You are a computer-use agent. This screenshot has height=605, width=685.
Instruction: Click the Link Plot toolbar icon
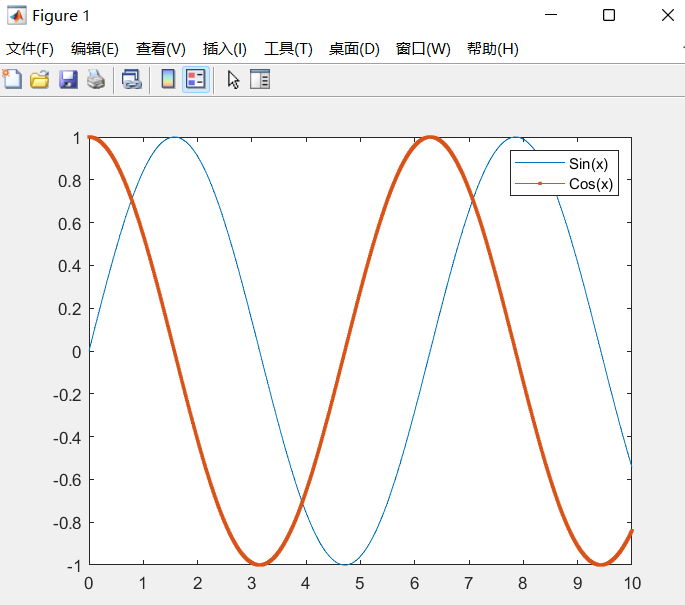pyautogui.click(x=131, y=80)
